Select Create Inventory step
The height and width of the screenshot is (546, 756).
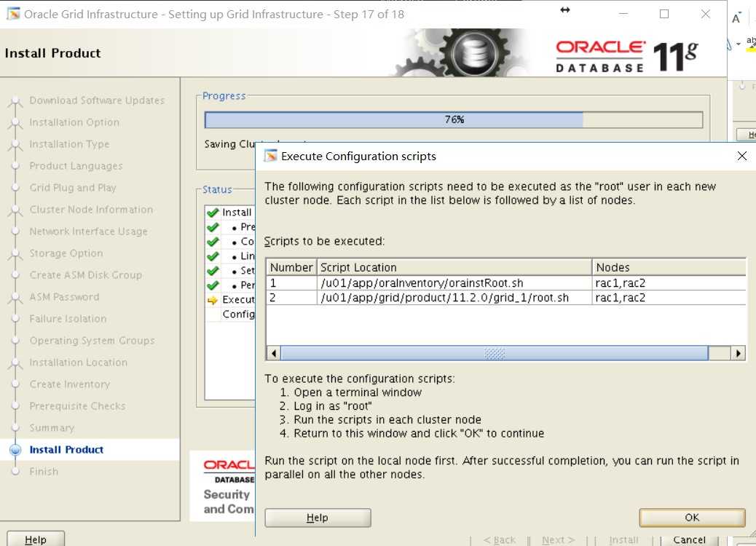tap(70, 384)
